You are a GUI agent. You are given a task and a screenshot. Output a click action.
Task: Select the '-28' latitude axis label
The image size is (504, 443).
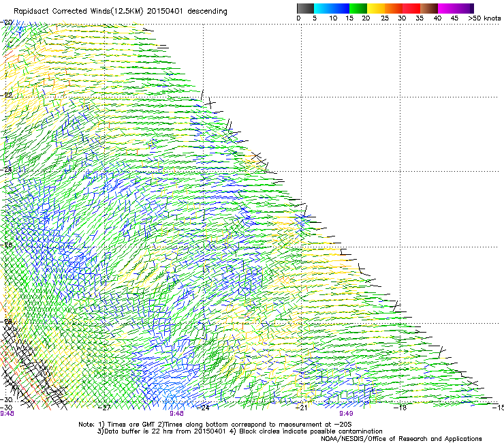point(7,322)
